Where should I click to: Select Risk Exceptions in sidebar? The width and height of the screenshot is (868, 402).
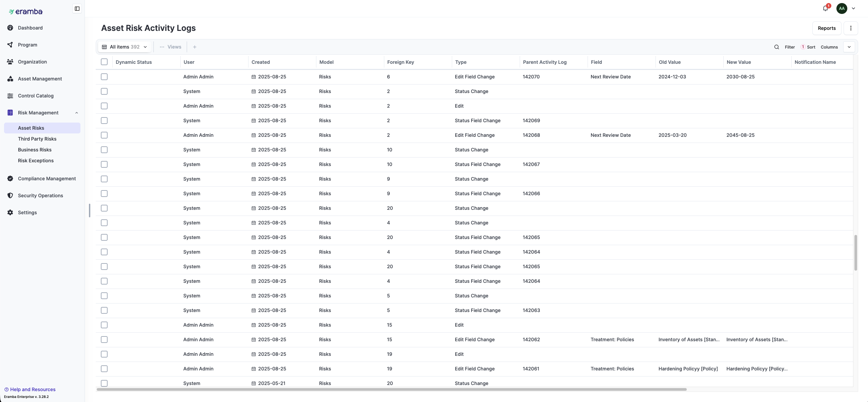36,161
